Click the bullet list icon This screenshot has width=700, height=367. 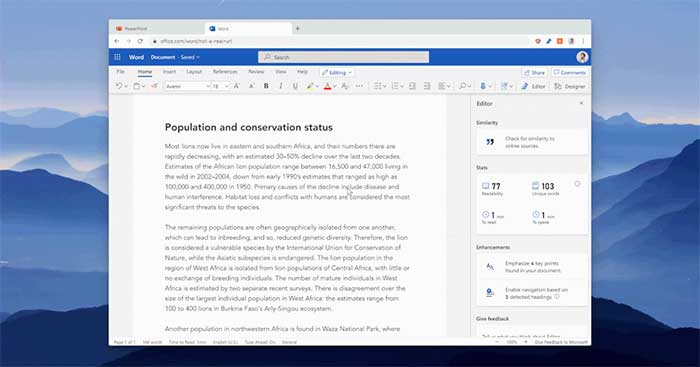pyautogui.click(x=377, y=86)
